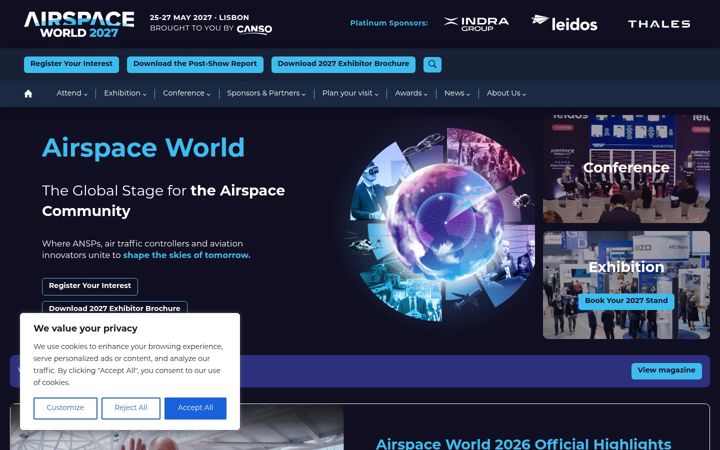Expand the Attend menu dropdown
Viewport: 720px width, 450px height.
click(72, 93)
